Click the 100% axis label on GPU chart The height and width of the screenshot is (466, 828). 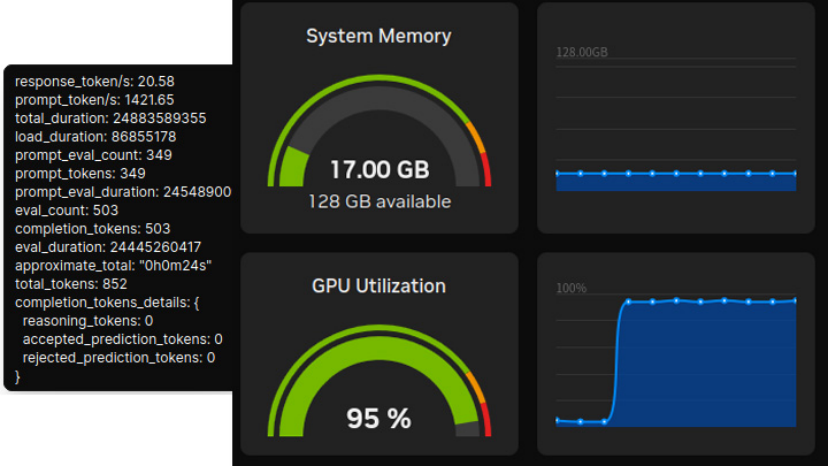click(x=571, y=289)
